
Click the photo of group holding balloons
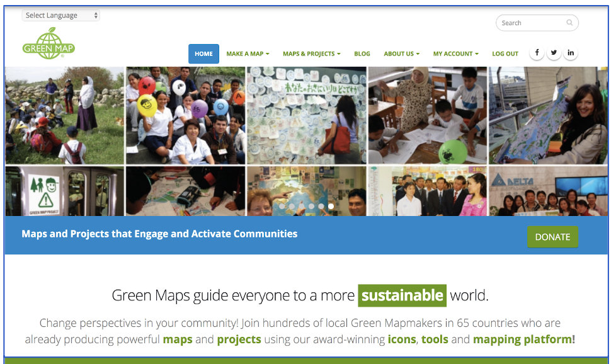(x=185, y=115)
